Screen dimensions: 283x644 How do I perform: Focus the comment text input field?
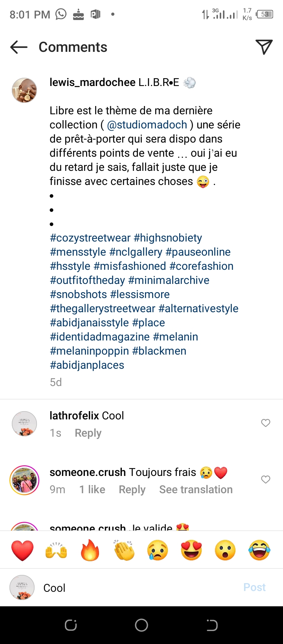(138, 588)
